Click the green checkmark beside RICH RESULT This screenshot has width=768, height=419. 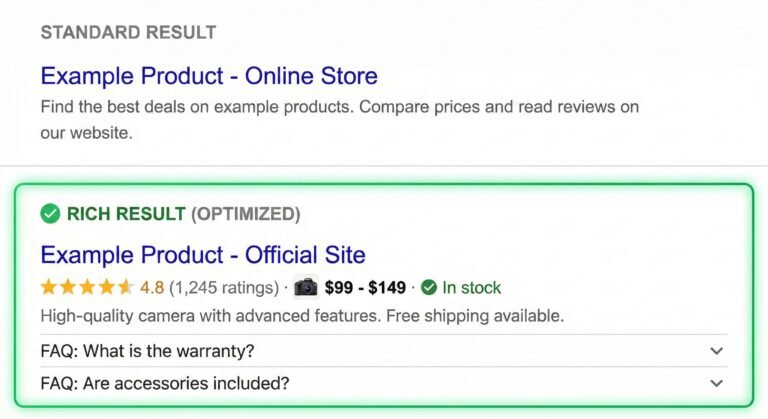coord(50,213)
